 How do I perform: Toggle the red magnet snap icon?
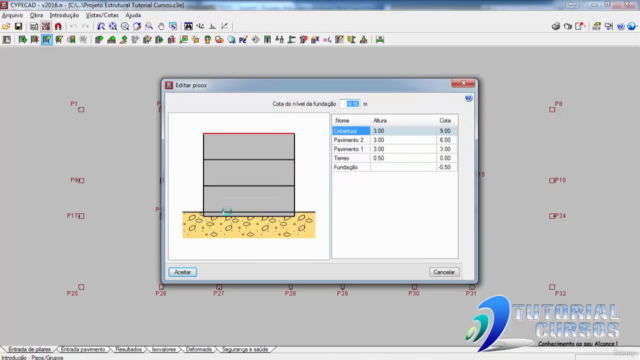tap(58, 27)
